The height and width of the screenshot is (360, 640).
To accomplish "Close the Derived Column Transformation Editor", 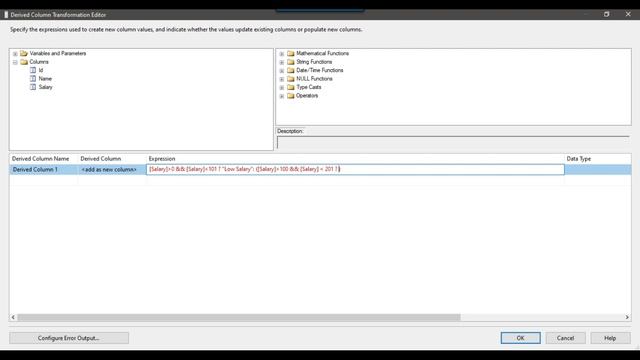I will pyautogui.click(x=628, y=14).
